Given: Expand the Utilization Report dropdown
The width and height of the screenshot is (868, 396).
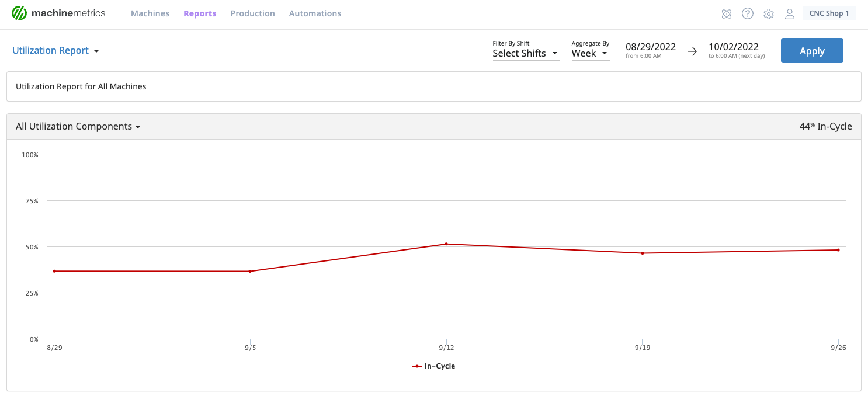Looking at the screenshot, I should (55, 51).
